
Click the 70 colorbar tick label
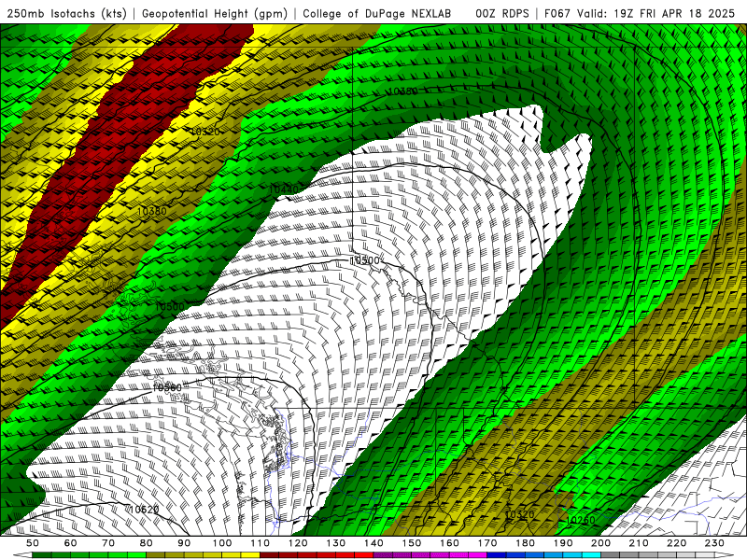[108, 543]
